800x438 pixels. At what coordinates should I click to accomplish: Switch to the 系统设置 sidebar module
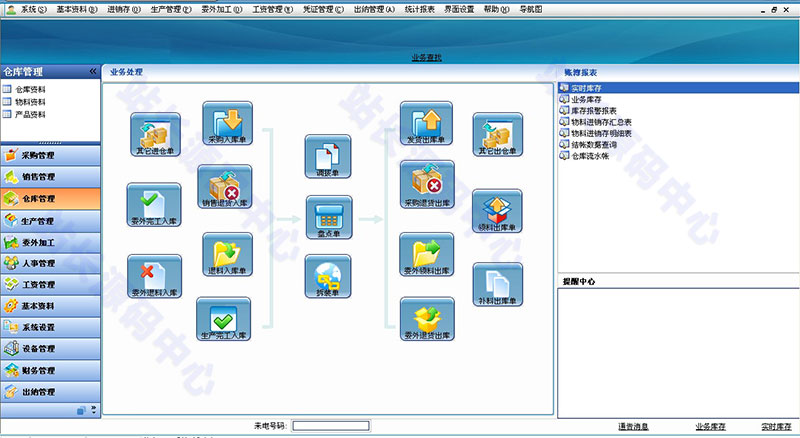pyautogui.click(x=51, y=327)
